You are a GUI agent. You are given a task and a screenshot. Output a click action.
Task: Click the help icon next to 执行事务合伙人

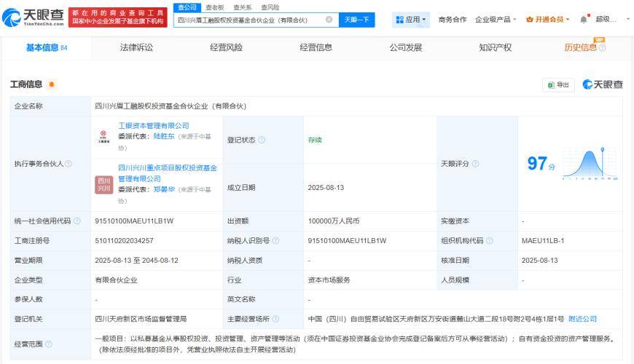(69, 164)
